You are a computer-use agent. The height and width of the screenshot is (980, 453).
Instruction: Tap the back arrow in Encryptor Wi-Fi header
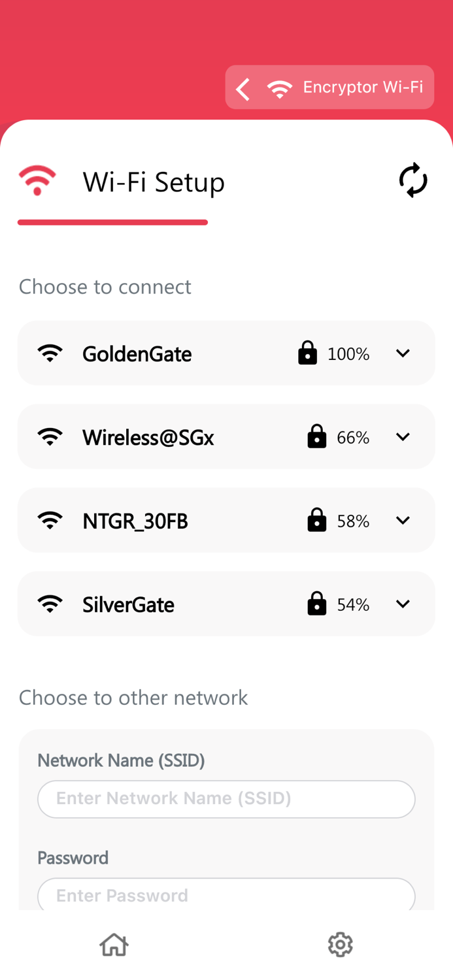click(x=242, y=88)
